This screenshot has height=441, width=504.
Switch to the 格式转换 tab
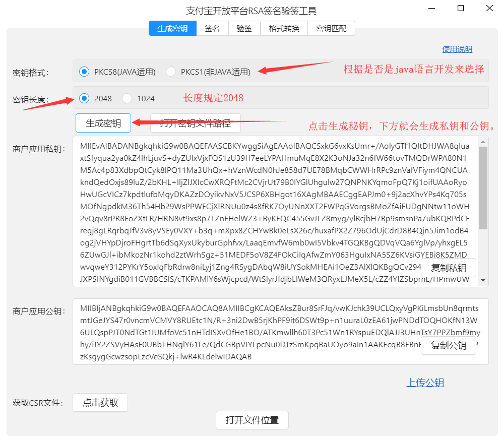click(x=284, y=28)
